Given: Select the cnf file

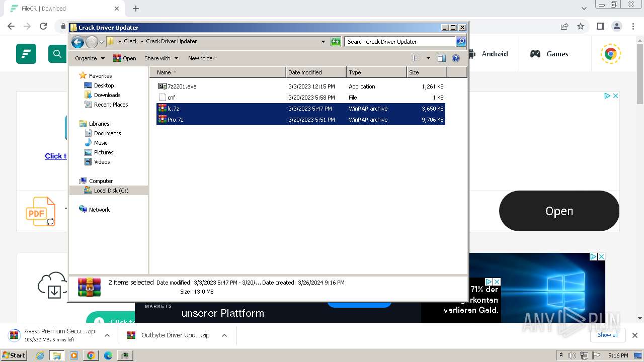Looking at the screenshot, I should [301, 98].
